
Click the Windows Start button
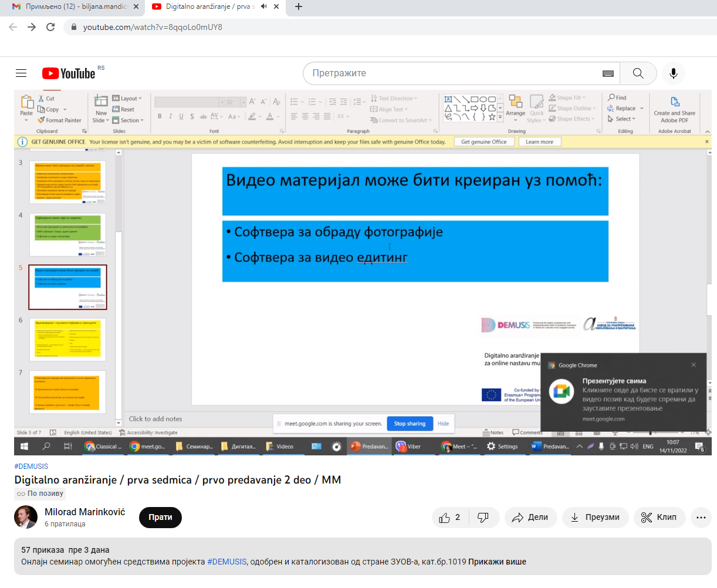pos(25,447)
